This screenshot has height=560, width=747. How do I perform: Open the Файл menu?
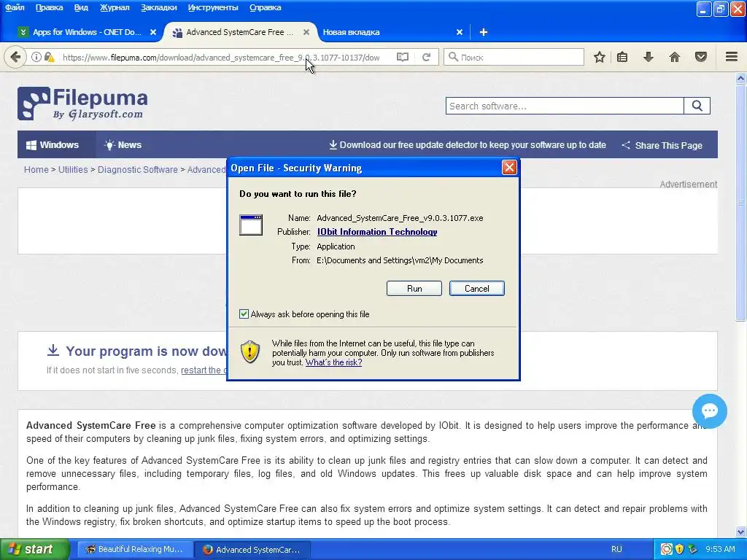pos(15,7)
